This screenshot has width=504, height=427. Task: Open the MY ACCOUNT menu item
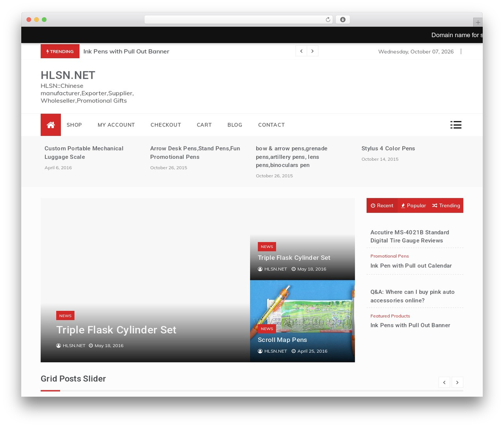116,125
